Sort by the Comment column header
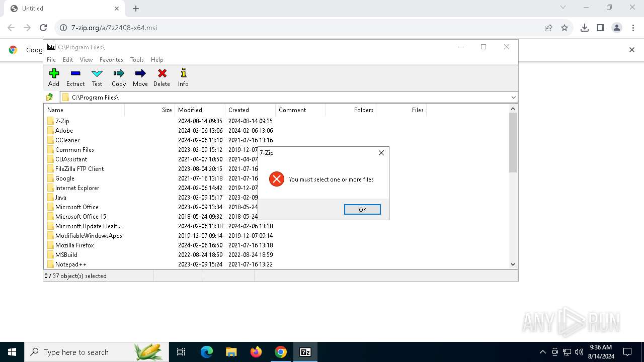 pyautogui.click(x=300, y=110)
